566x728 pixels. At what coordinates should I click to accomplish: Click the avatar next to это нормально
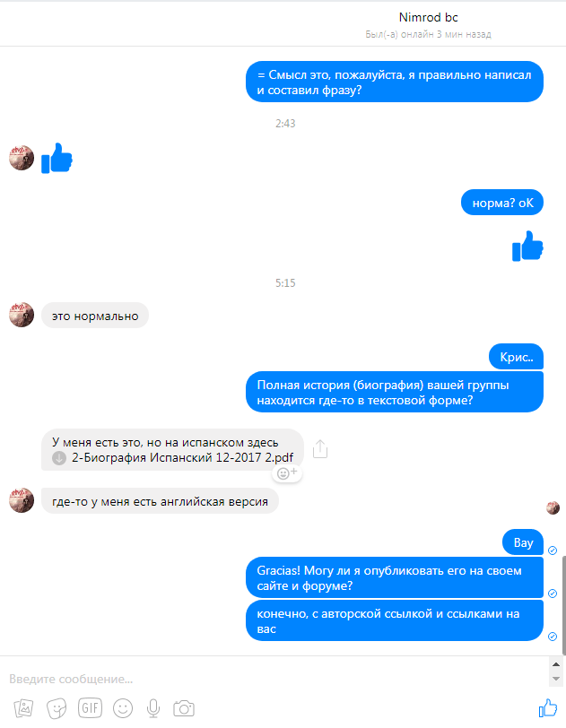pos(22,315)
